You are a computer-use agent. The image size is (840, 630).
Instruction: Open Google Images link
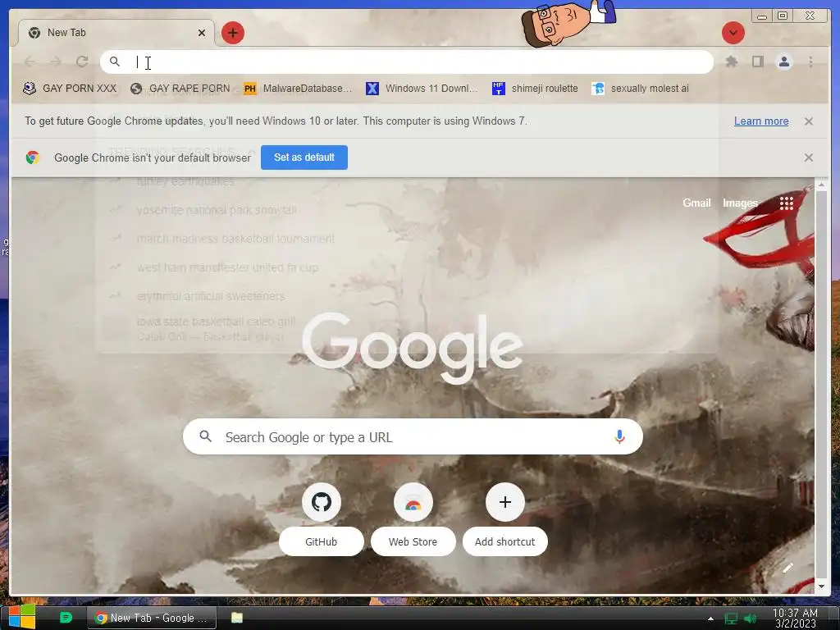click(740, 203)
